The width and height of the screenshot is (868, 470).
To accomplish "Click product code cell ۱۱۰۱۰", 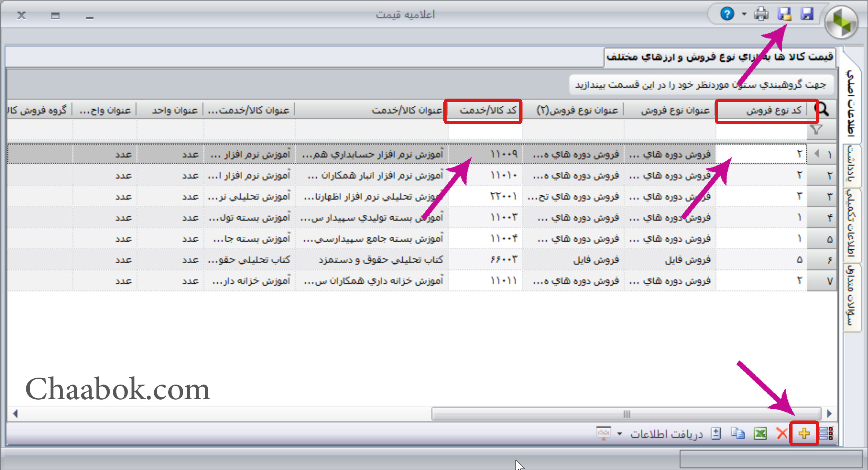I will [x=485, y=176].
